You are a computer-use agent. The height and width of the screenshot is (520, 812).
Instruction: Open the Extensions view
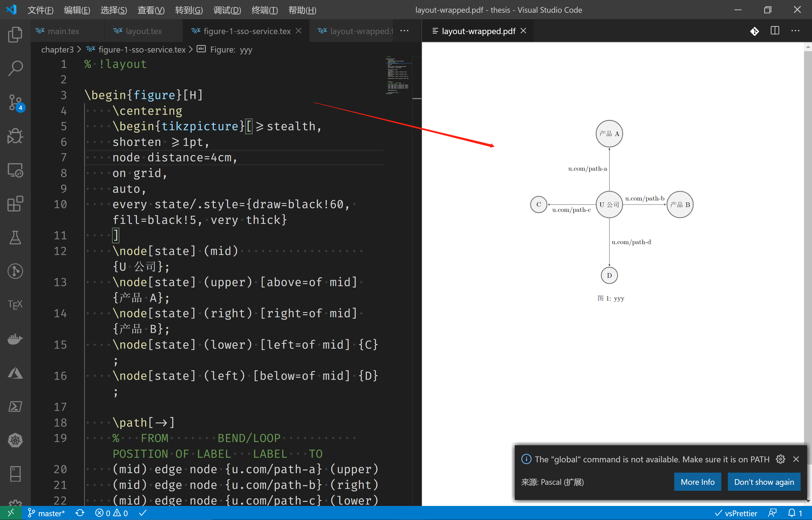(x=15, y=204)
